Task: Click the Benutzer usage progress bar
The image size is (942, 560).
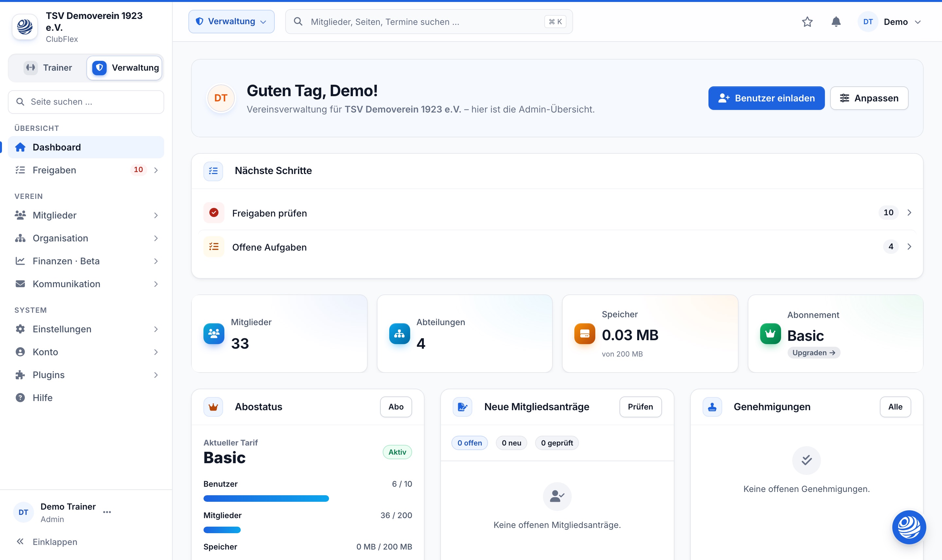Action: pyautogui.click(x=307, y=499)
